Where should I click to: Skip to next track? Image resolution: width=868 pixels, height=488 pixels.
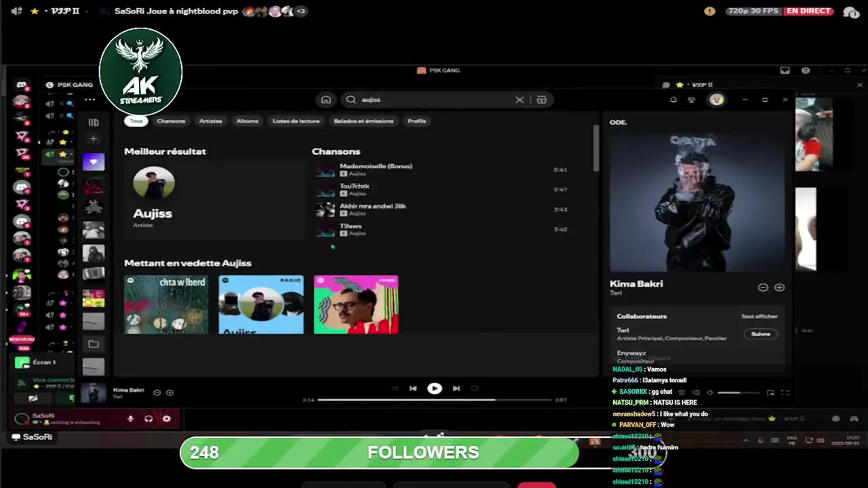pos(456,388)
